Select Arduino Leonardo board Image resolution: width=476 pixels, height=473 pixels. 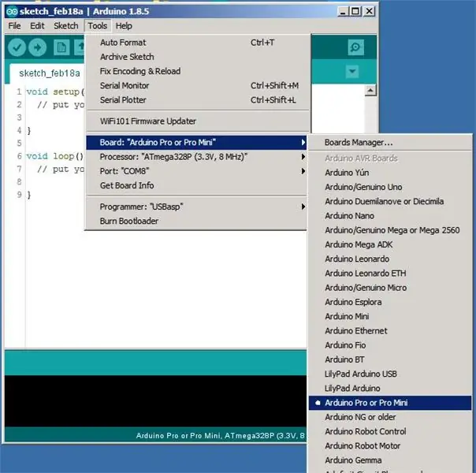coord(390,259)
